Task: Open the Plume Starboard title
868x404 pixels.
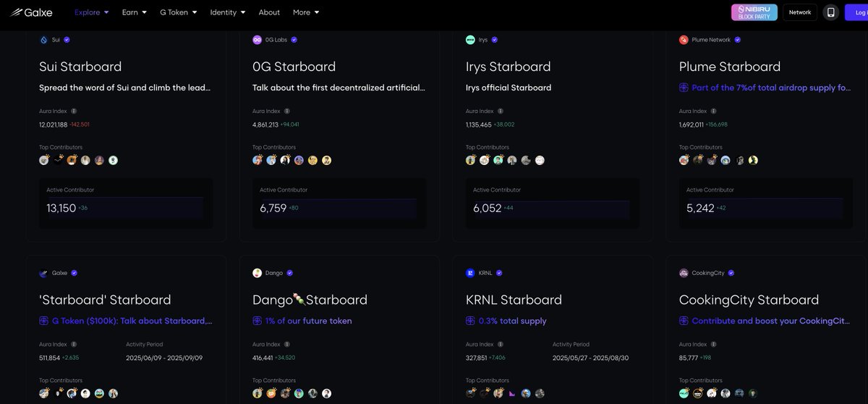Action: 730,67
